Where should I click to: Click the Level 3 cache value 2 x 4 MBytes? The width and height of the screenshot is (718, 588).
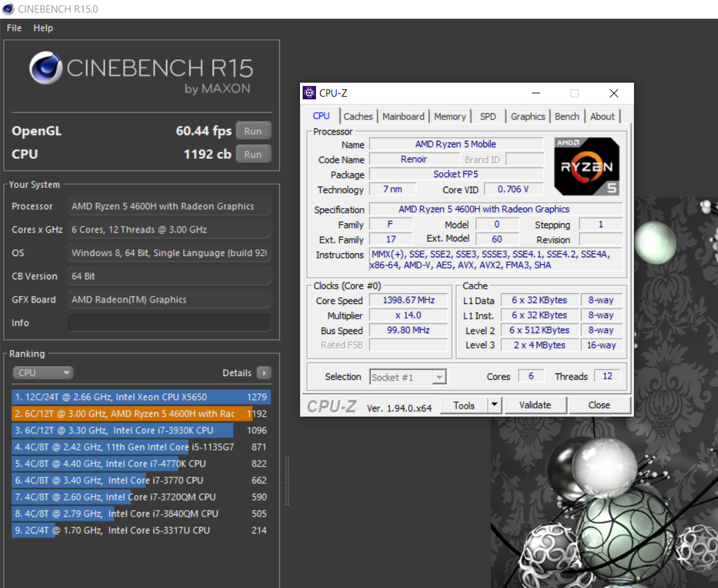click(x=539, y=345)
